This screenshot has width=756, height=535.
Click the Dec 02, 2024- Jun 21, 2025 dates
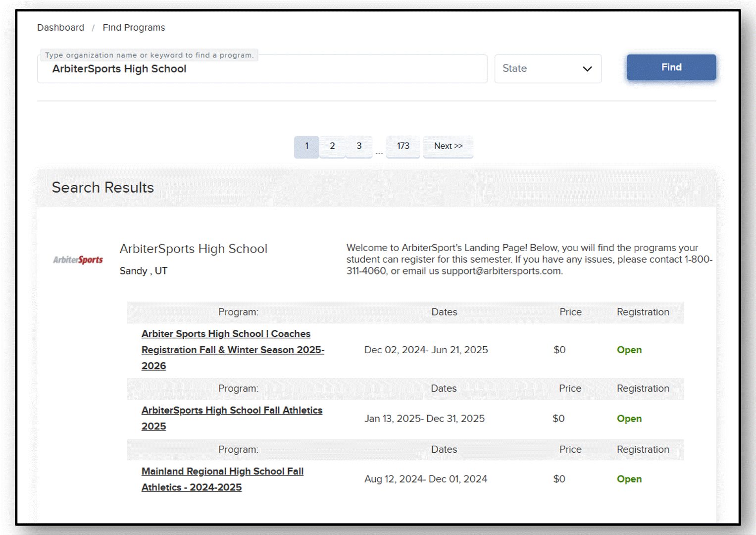point(426,350)
